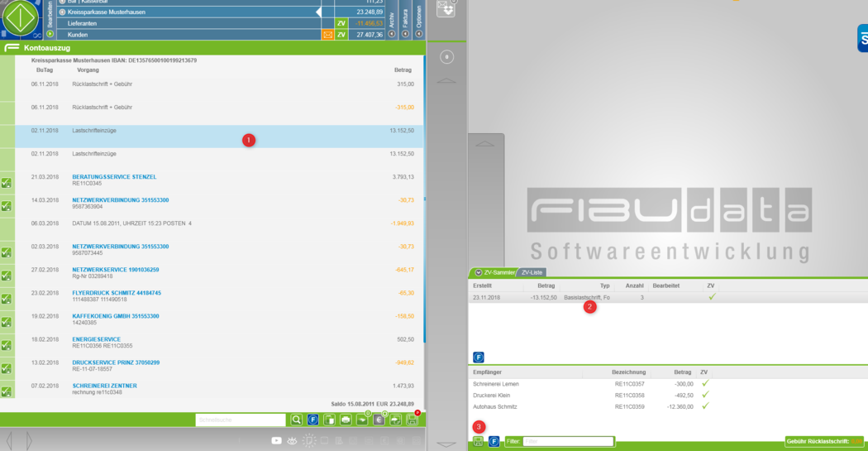Image resolution: width=868 pixels, height=451 pixels.
Task: Click the transfer arrows icon next to save
Action: click(x=395, y=420)
